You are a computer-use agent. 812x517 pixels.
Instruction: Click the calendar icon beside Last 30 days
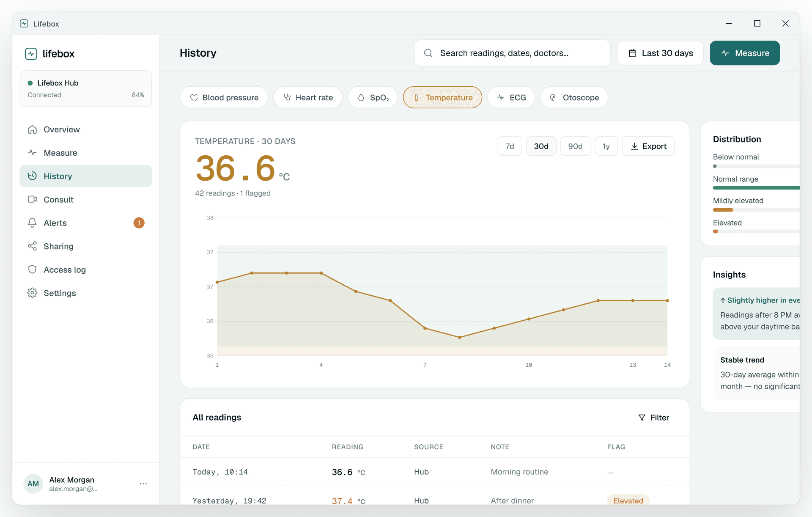632,53
